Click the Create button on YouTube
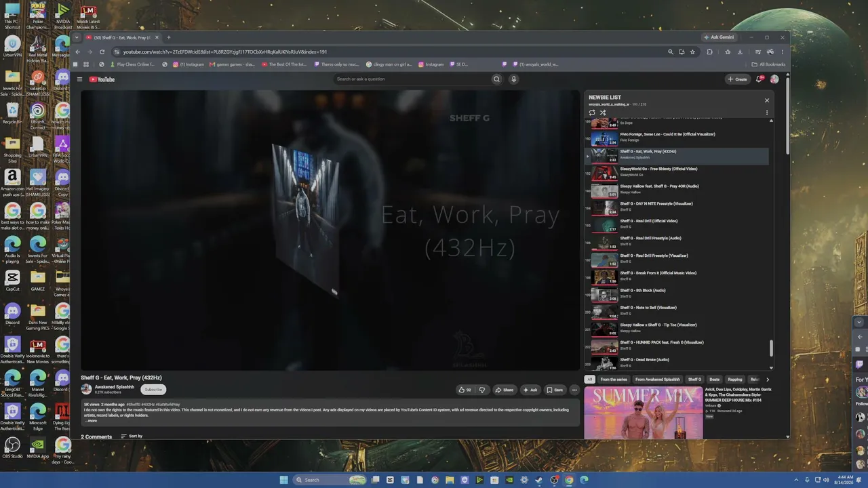868x488 pixels. [x=737, y=79]
